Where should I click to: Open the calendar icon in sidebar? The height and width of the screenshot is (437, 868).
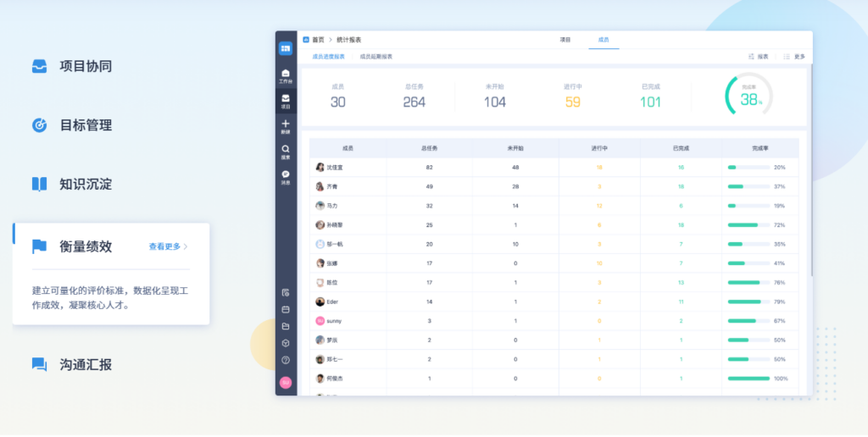[286, 310]
